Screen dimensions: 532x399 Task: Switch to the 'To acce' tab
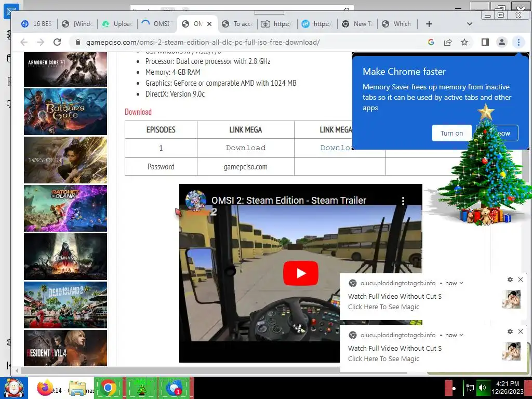[238, 24]
